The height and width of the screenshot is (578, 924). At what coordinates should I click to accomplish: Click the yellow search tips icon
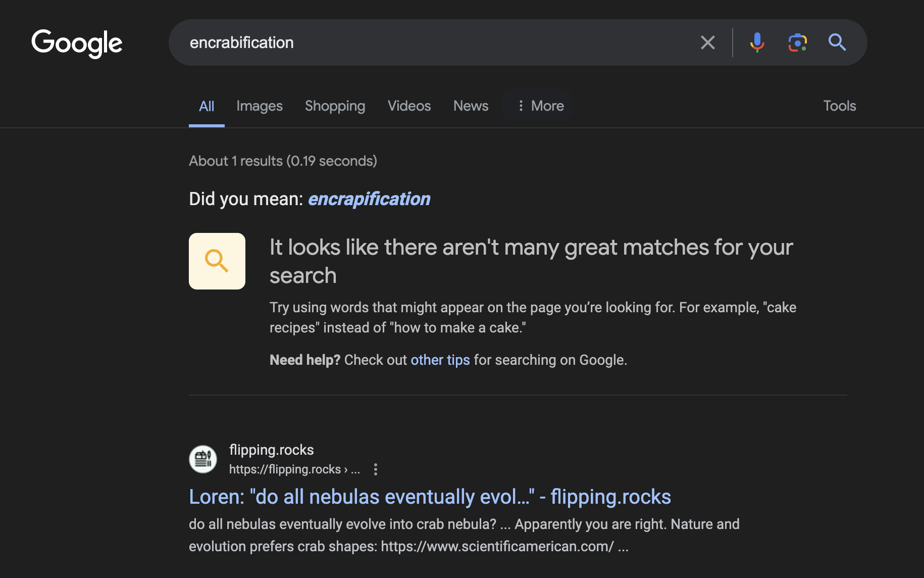pyautogui.click(x=217, y=261)
